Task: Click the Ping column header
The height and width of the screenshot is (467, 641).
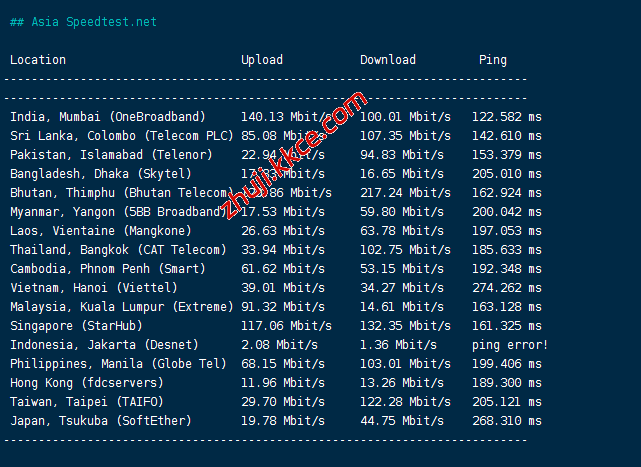Action: click(493, 60)
